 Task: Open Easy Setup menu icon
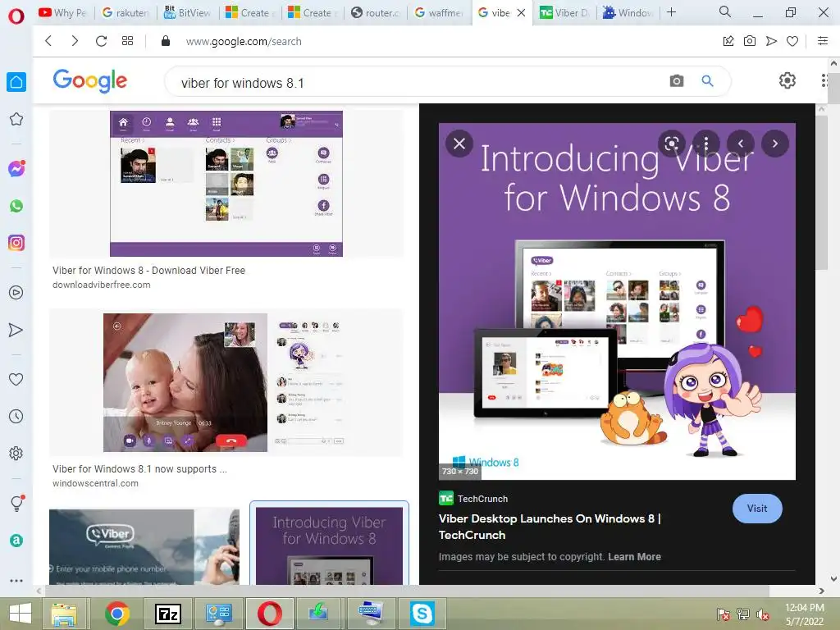coord(823,41)
